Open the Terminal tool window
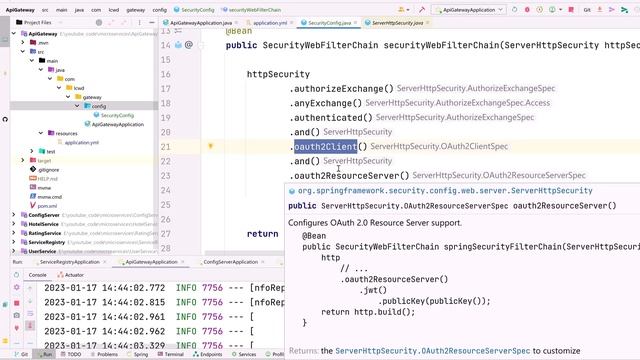 coord(170,354)
